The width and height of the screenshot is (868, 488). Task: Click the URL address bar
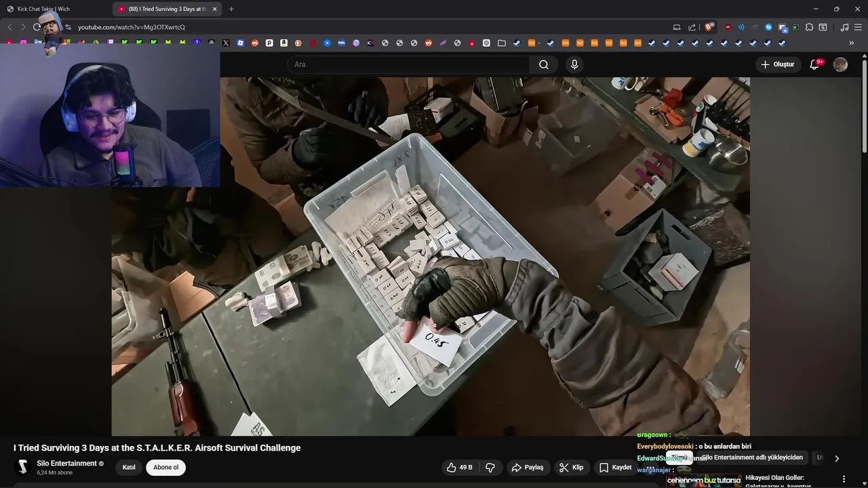pos(366,27)
